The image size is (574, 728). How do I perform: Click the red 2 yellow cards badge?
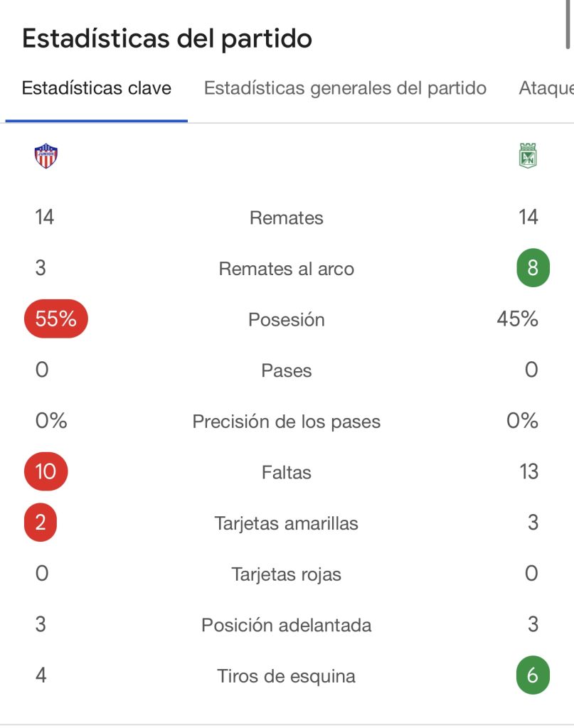(x=41, y=523)
